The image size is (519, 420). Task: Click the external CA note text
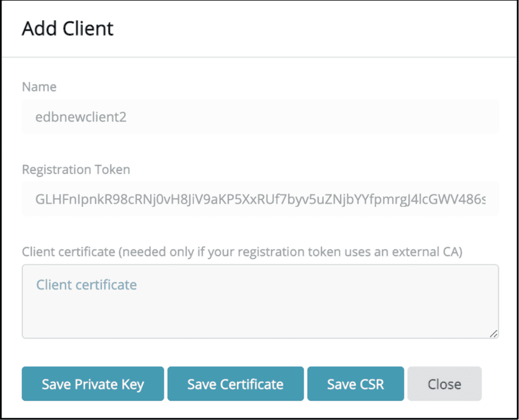[x=336, y=252]
